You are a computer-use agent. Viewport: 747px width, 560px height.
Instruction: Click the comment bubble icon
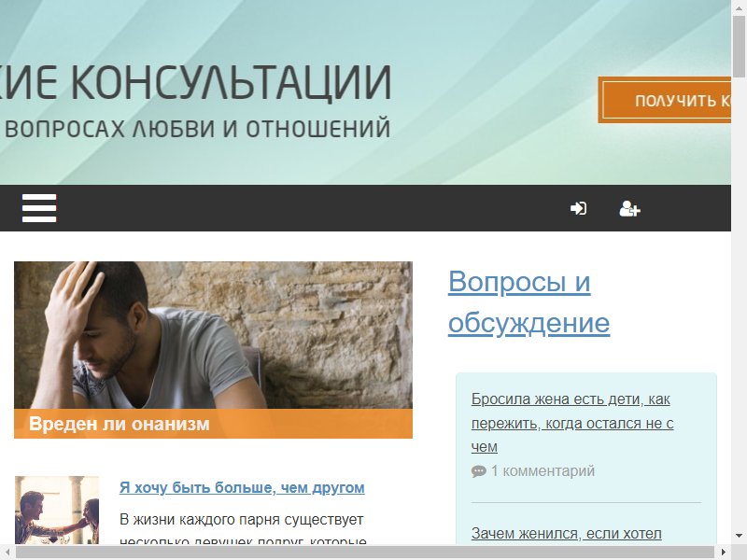click(478, 471)
